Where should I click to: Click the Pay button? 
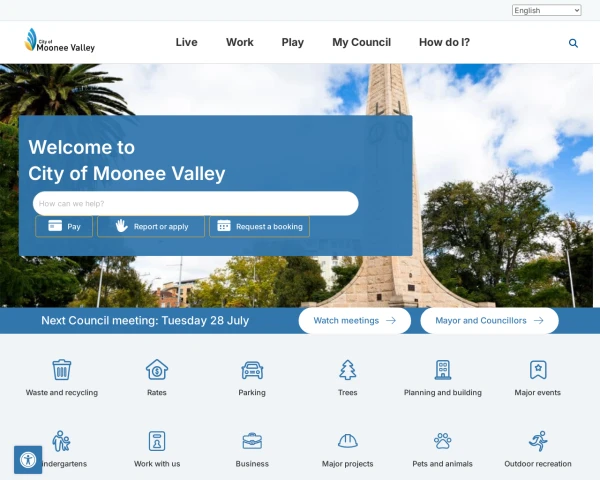[x=64, y=227]
